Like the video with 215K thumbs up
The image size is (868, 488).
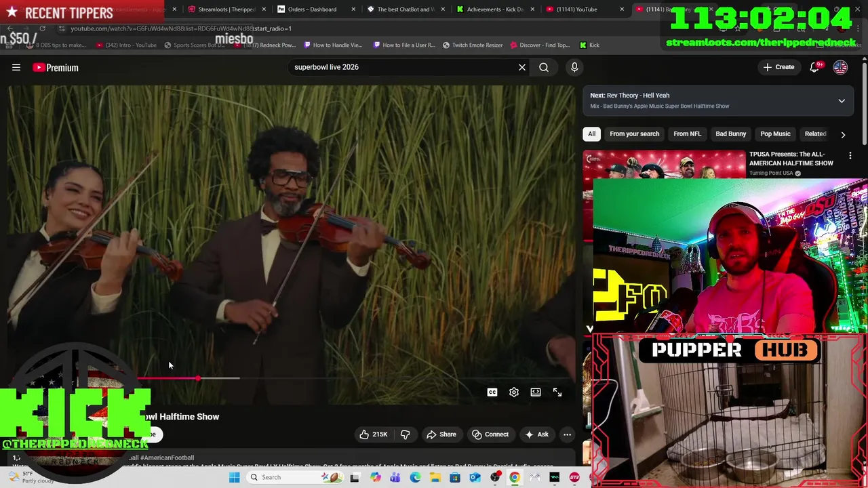(x=373, y=434)
